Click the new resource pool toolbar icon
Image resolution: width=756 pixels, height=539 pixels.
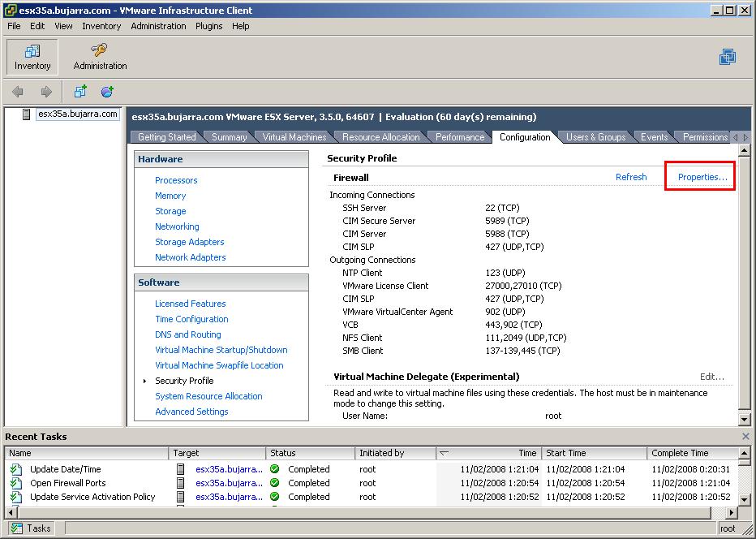pos(107,91)
